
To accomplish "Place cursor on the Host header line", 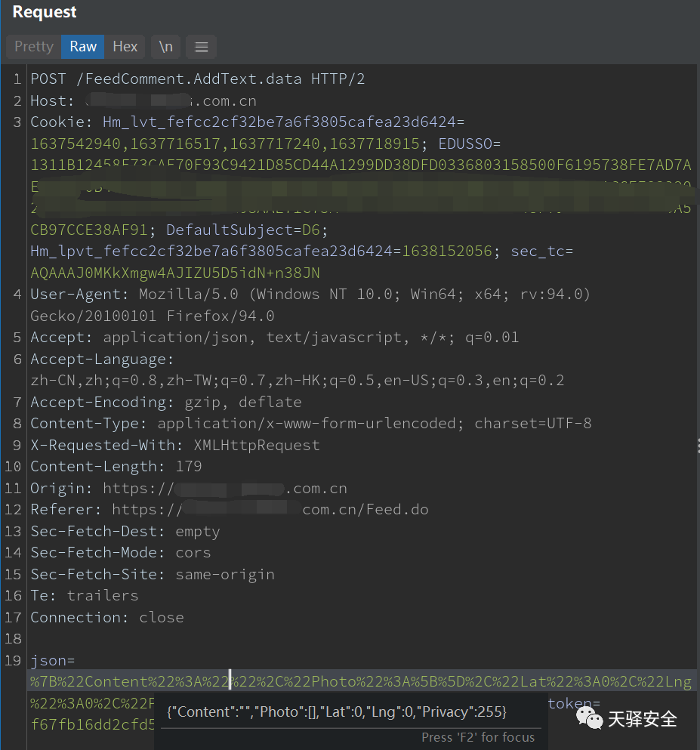I will (143, 100).
